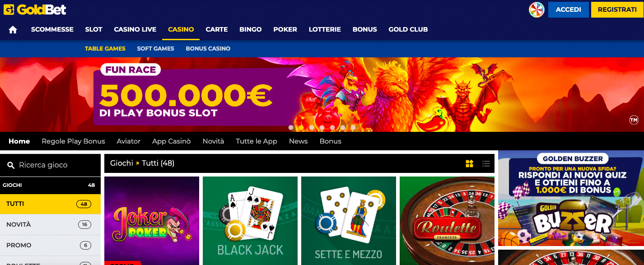Image resolution: width=644 pixels, height=265 pixels.
Task: Open the Casino Live menu
Action: (135, 29)
